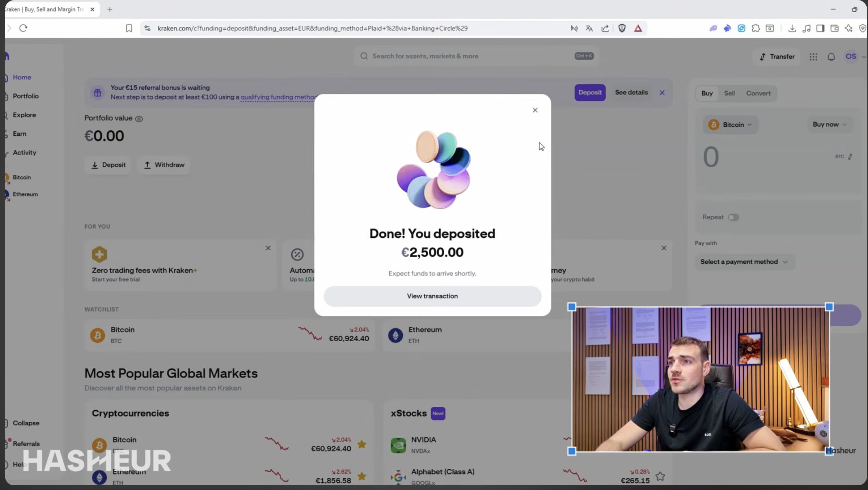Image resolution: width=868 pixels, height=490 pixels.
Task: Click the View transaction button
Action: (x=432, y=296)
